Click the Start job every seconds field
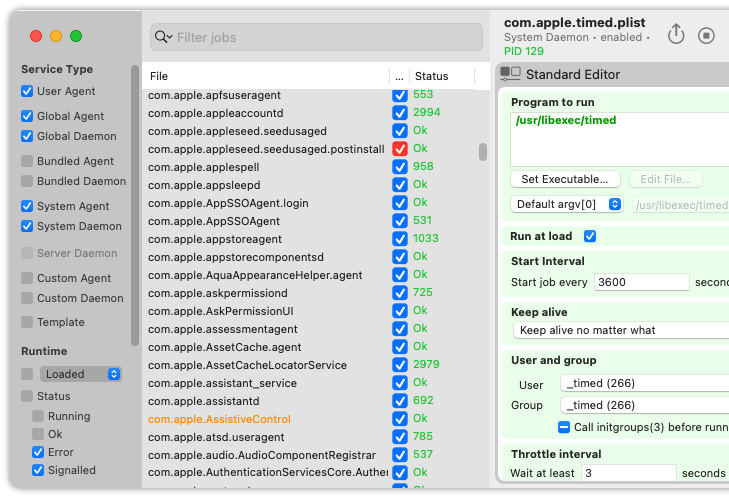The width and height of the screenshot is (729, 498). click(641, 282)
